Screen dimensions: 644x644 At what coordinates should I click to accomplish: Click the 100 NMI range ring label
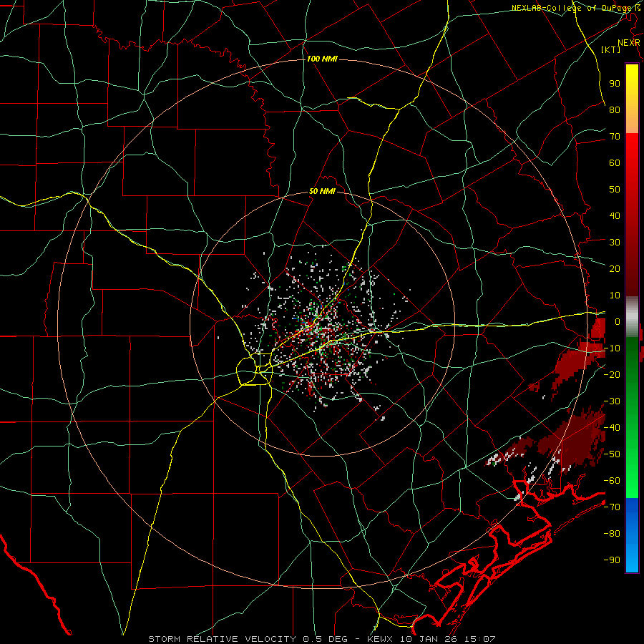pos(322,59)
